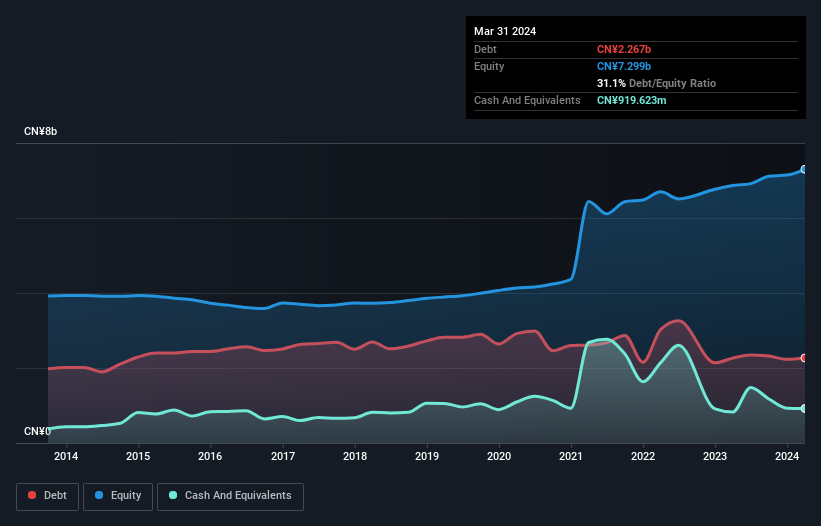The height and width of the screenshot is (526, 821).
Task: Click the Mar 31 2024 tooltip date
Action: pyautogui.click(x=505, y=31)
